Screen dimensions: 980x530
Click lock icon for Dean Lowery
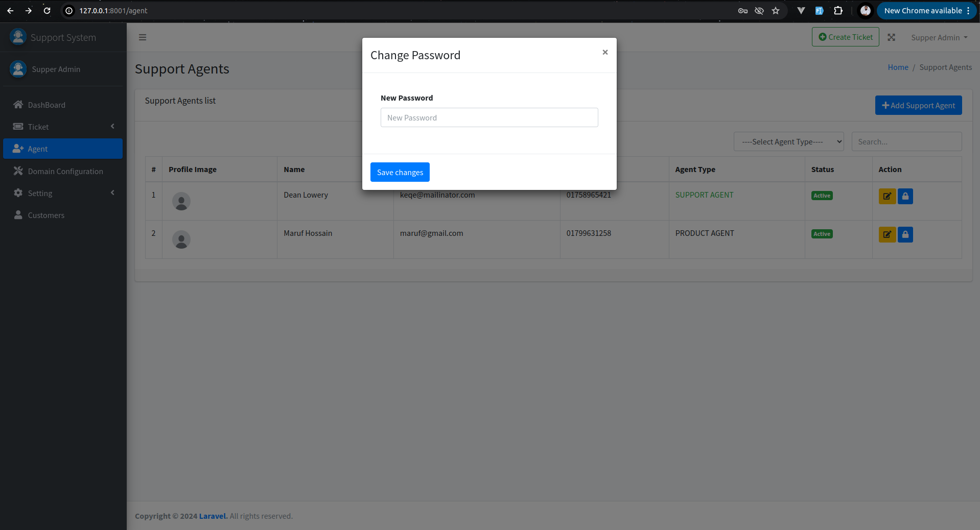905,196
